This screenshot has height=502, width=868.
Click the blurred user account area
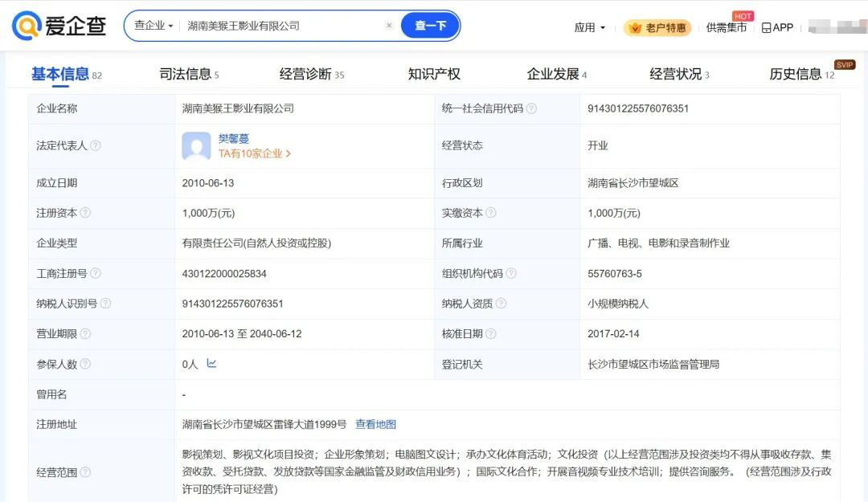tap(837, 27)
